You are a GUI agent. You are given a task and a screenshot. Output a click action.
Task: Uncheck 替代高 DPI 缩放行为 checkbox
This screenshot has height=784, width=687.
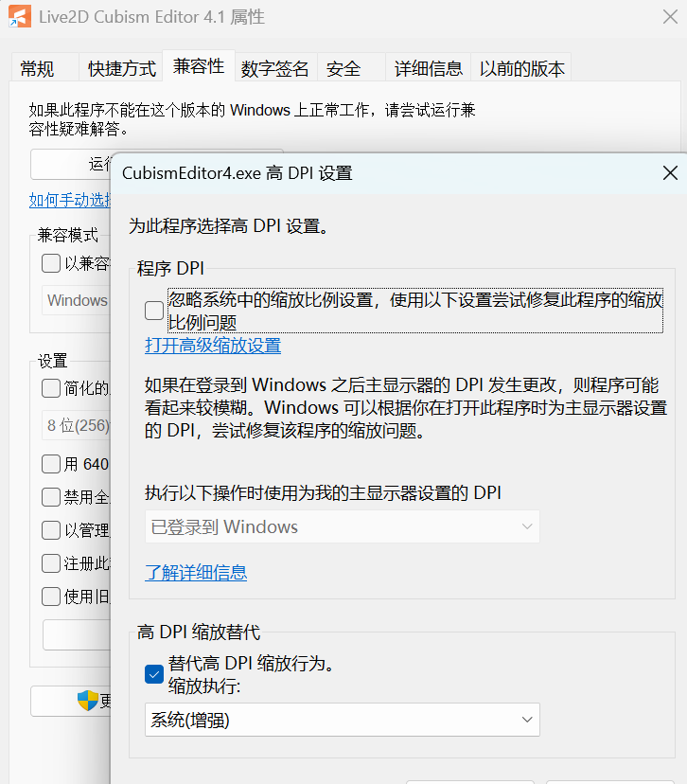154,674
